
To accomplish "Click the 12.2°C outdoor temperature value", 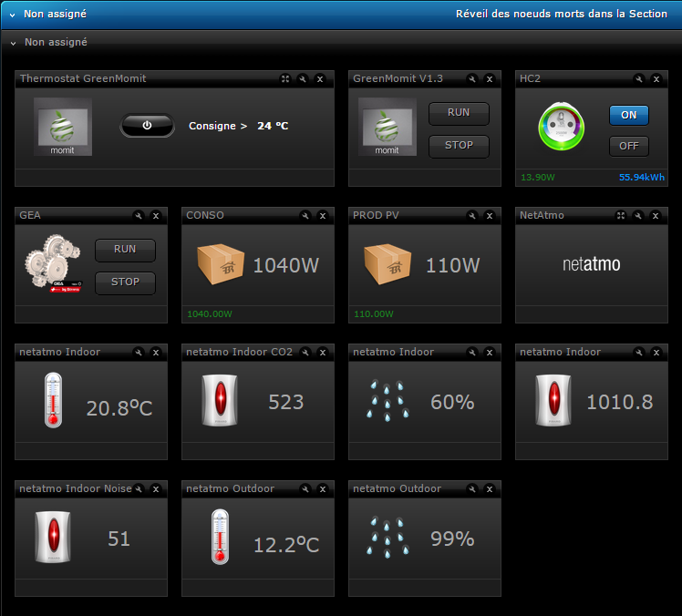I will click(286, 545).
